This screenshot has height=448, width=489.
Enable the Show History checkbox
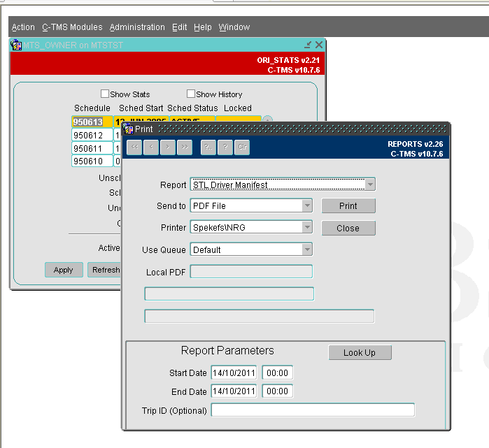tap(191, 94)
